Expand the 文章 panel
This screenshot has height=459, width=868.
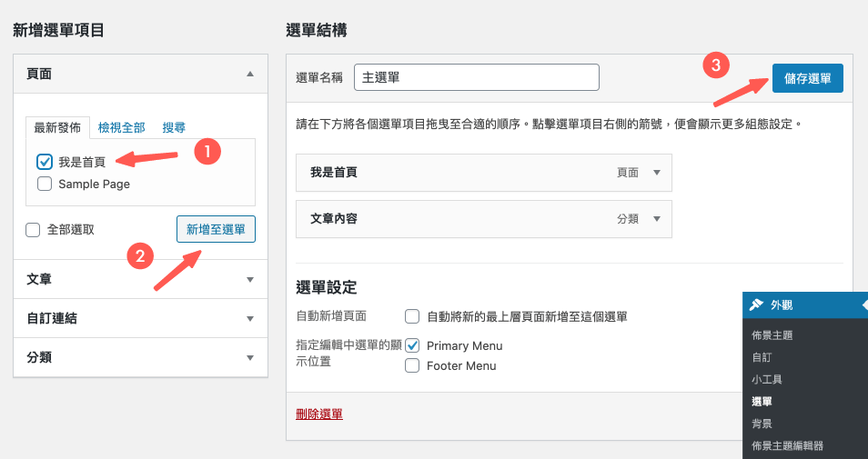(250, 280)
